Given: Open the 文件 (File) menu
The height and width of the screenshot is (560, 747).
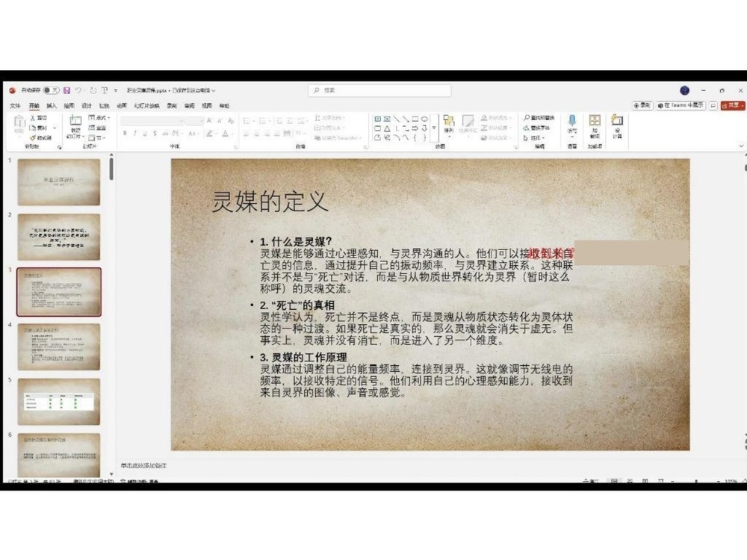Looking at the screenshot, I should (x=15, y=106).
